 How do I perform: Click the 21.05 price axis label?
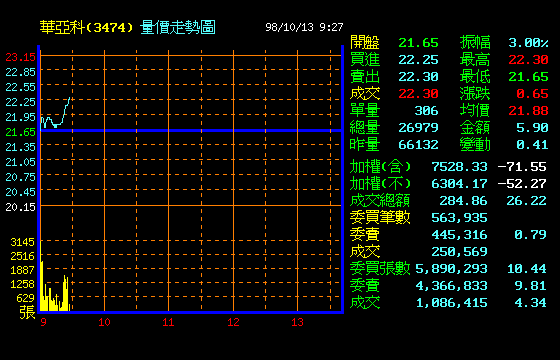pyautogui.click(x=21, y=162)
